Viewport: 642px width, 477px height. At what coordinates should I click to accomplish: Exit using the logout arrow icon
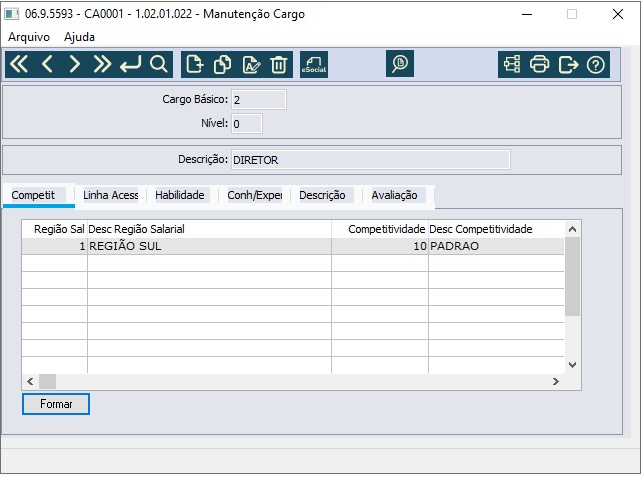click(568, 64)
